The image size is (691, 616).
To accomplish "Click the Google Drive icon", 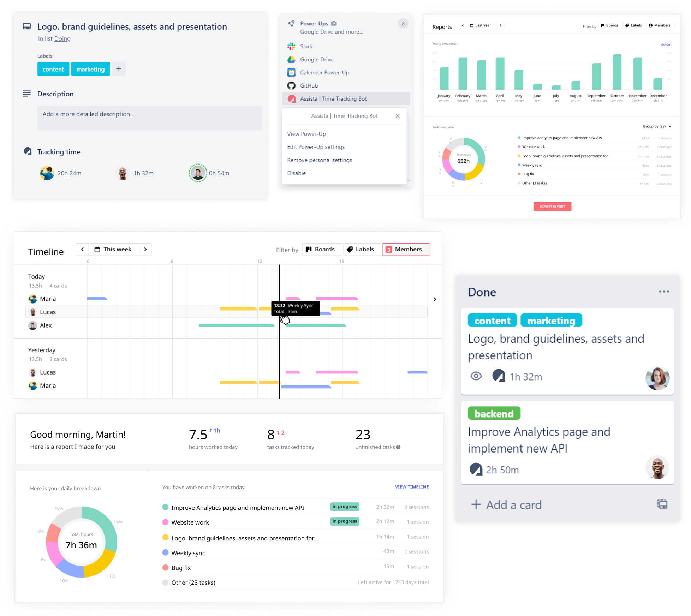I will click(291, 59).
